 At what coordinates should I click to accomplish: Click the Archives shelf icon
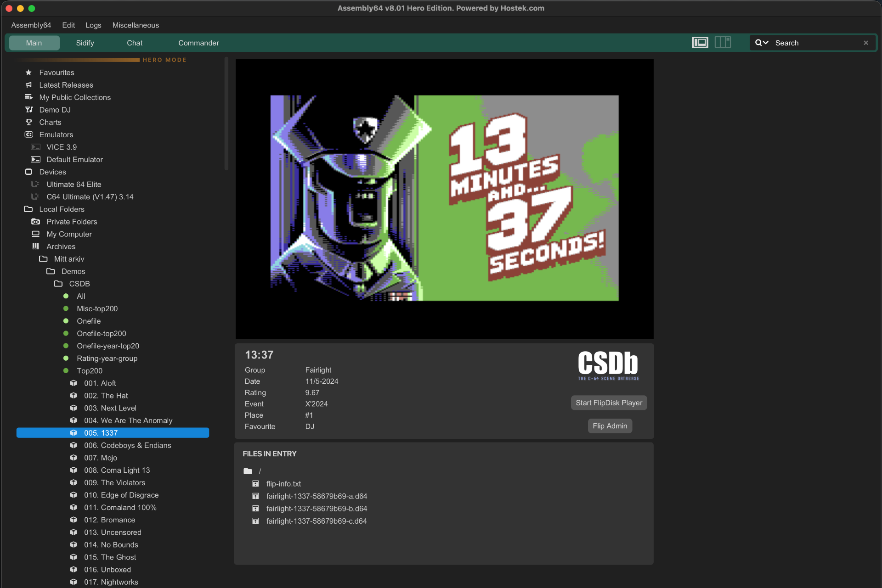pos(35,246)
